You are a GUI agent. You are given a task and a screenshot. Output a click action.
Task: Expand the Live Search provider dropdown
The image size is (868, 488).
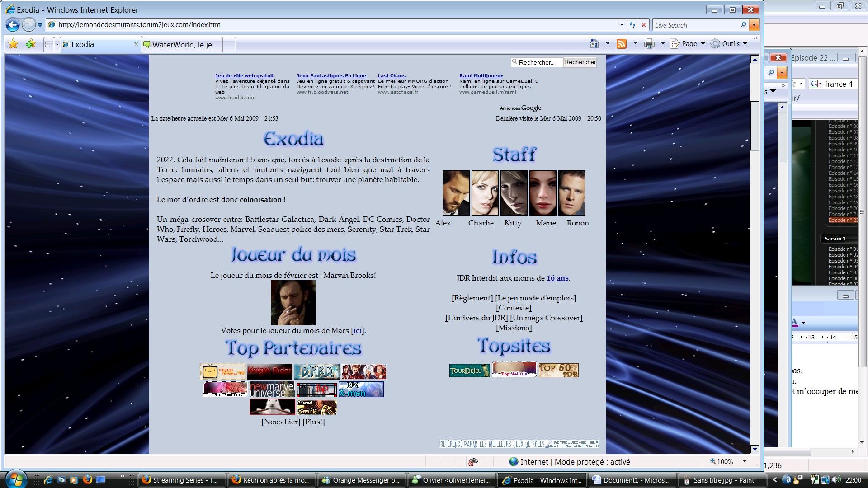pyautogui.click(x=754, y=25)
